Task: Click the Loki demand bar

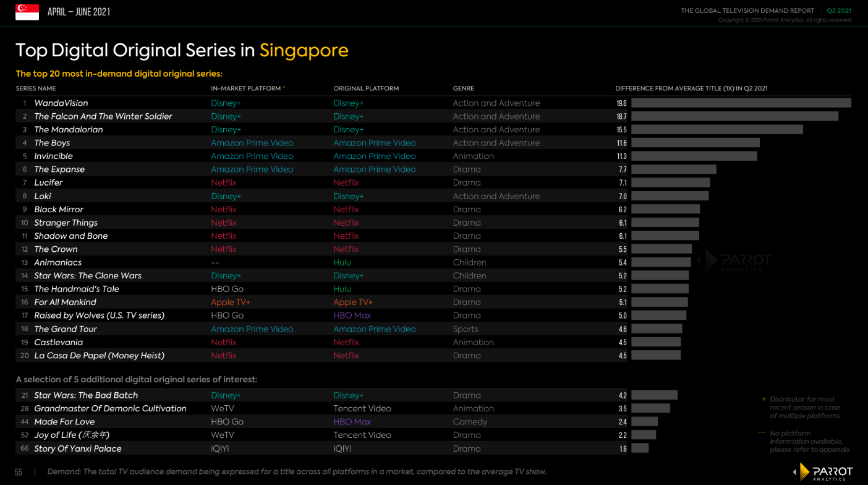Action: tap(670, 196)
